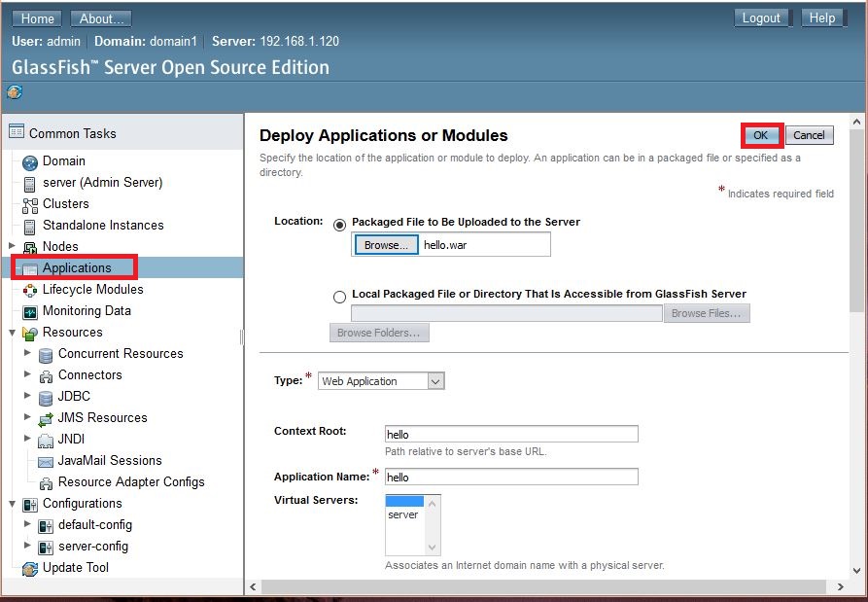Click the Common Tasks panel icon

[17, 132]
